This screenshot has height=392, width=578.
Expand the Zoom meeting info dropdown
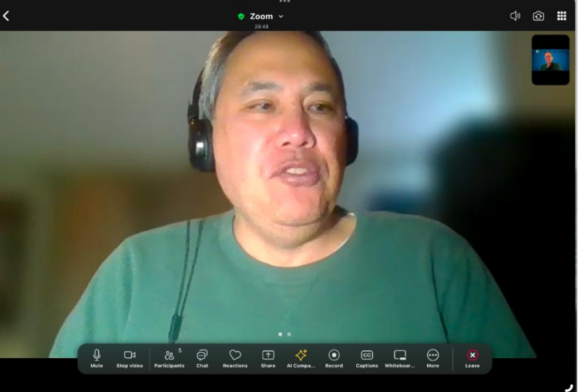tap(281, 16)
